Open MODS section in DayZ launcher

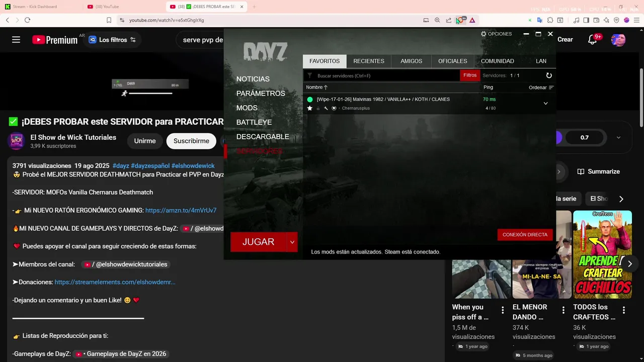(x=247, y=108)
